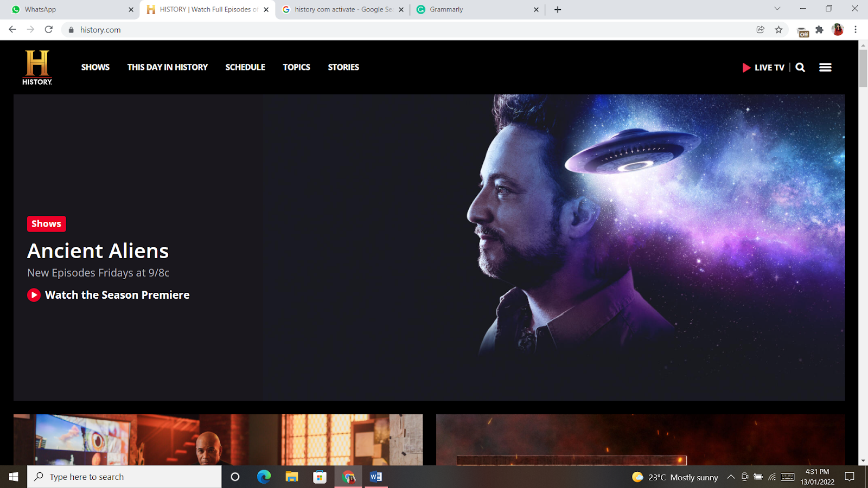Screen dimensions: 868x488
Task: Reload the history.com page
Action: point(49,29)
